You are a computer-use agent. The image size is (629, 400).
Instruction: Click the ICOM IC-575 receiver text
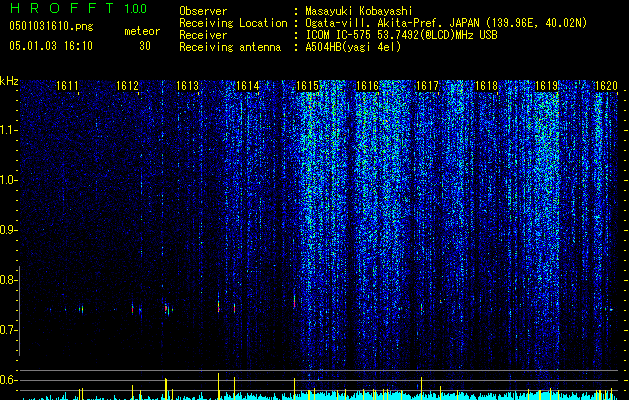401,35
